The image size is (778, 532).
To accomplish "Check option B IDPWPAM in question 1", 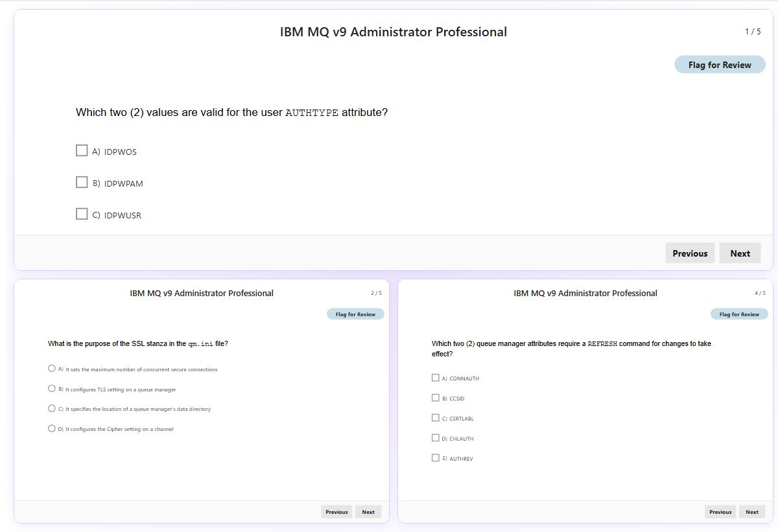I will pyautogui.click(x=82, y=182).
